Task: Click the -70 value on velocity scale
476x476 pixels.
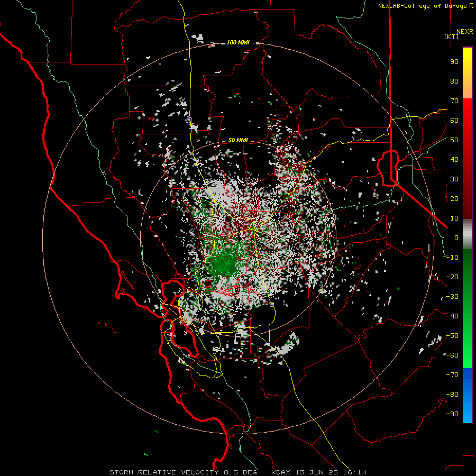Action: tap(452, 375)
